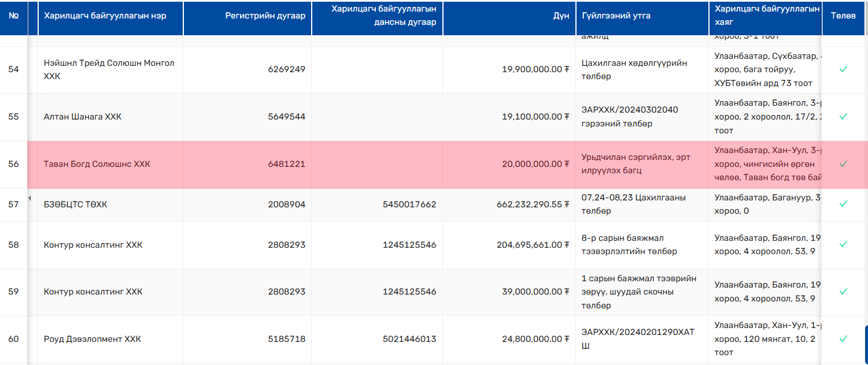Click the Баянгол 3-р хороо address in row 55
The image size is (868, 365).
pos(768,117)
